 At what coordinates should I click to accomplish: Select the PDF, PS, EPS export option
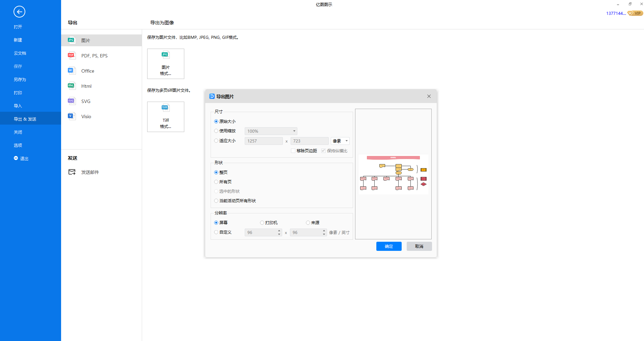[x=101, y=56]
